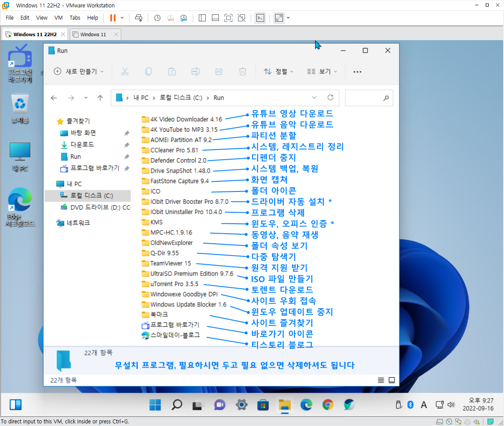This screenshot has height=426, width=504.
Task: Click 새로 만들기 in Explorer toolbar
Action: [79, 72]
